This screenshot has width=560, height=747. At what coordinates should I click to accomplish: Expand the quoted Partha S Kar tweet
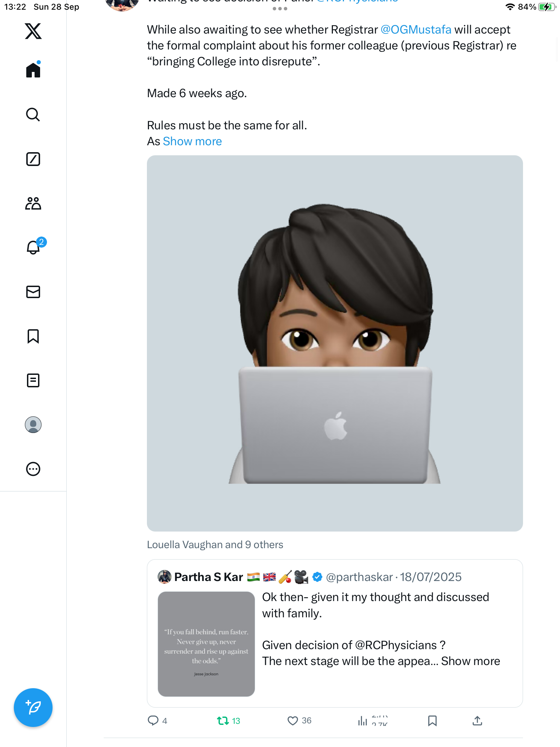470,661
